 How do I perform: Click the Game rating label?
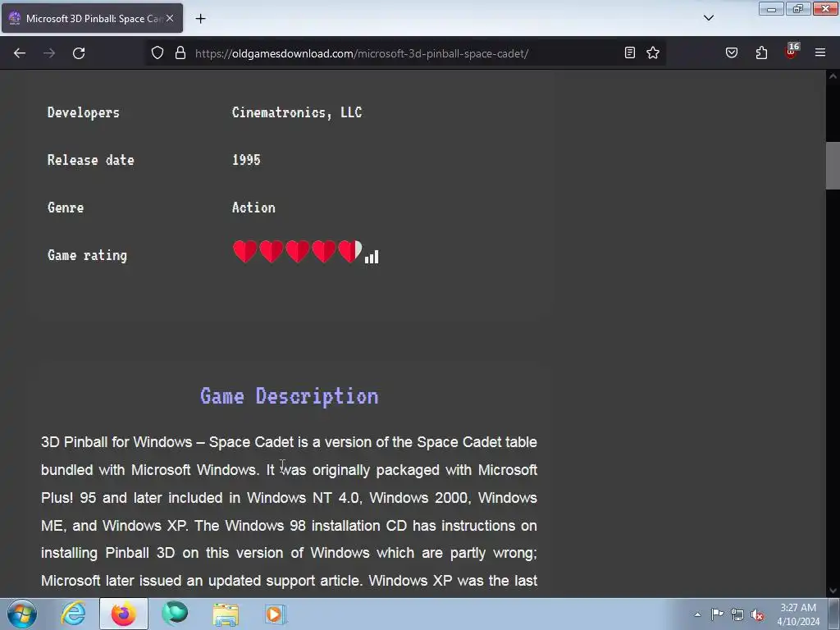(87, 255)
